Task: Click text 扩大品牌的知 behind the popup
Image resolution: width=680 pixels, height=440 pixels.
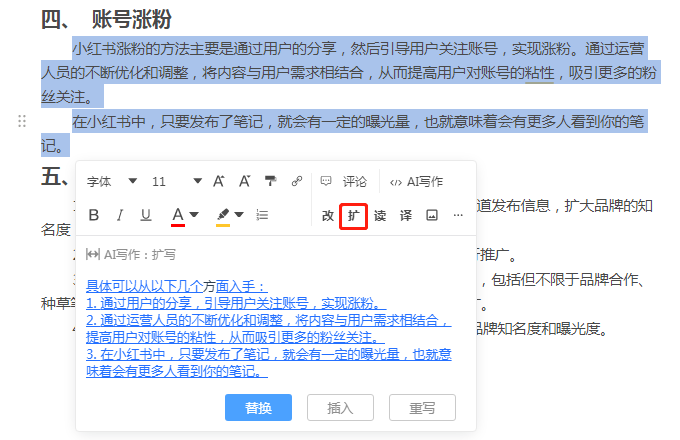Action: (x=608, y=205)
